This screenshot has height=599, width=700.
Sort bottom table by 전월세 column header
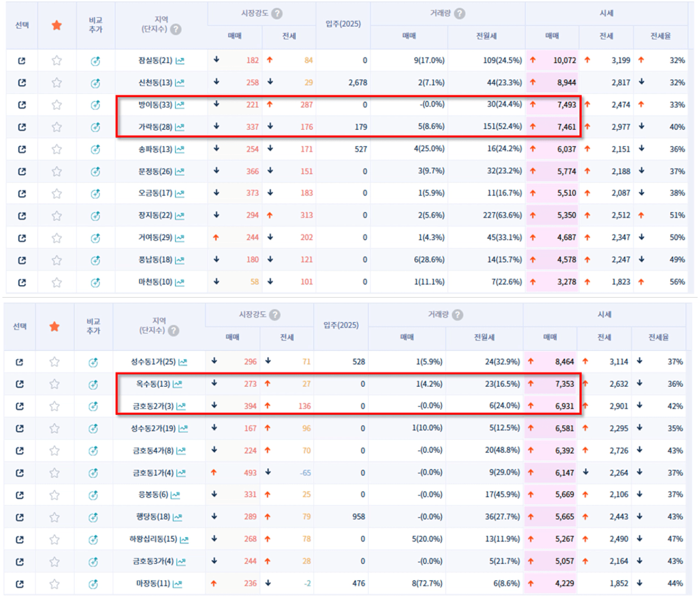[484, 337]
